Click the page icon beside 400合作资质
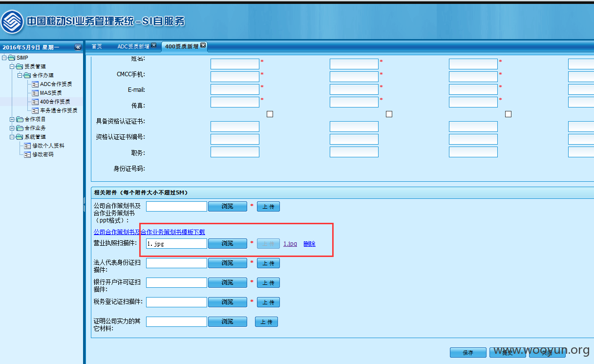 tap(35, 102)
